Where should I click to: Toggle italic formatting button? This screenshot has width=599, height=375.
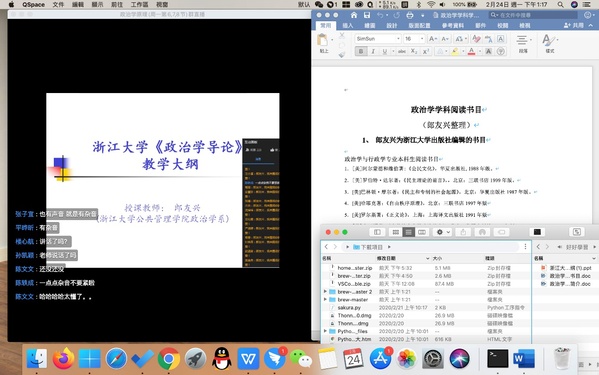pyautogui.click(x=373, y=51)
